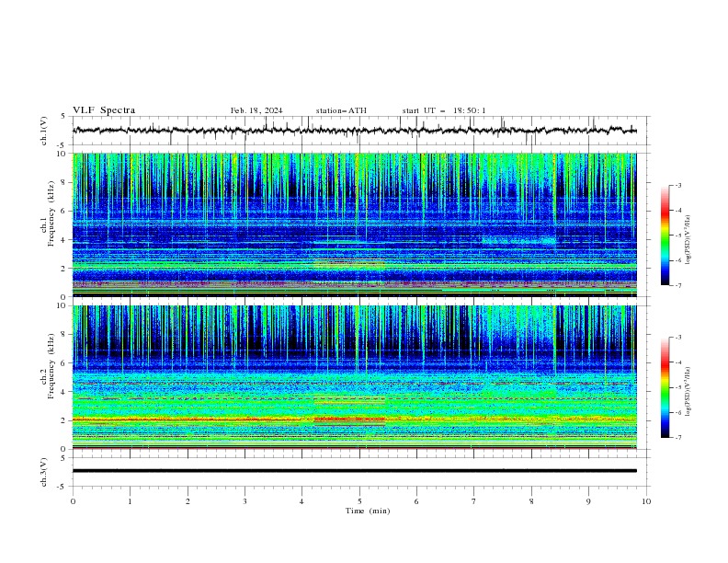Image resolution: width=728 pixels, height=563 pixels.
Task: Click the '2' tick on the Time axis
Action: tap(188, 501)
